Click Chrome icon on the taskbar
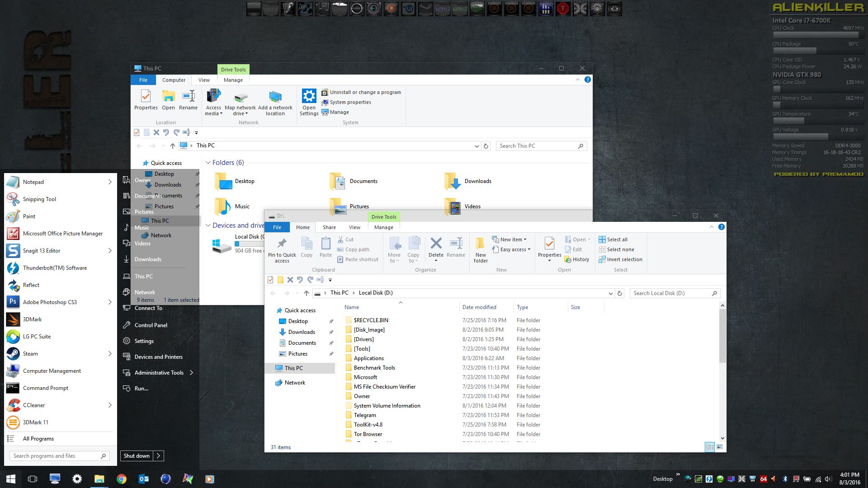868x488 pixels. pyautogui.click(x=121, y=479)
